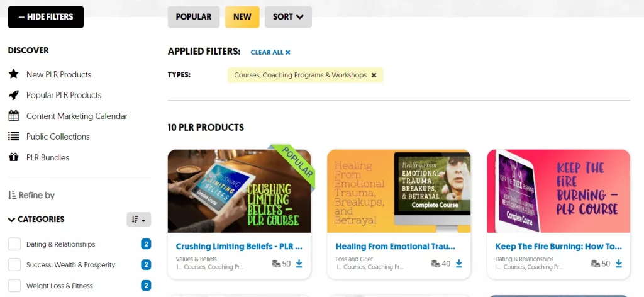Tick the Success, Wealth & Prosperity checkbox
Image resolution: width=644 pixels, height=297 pixels.
(14, 264)
